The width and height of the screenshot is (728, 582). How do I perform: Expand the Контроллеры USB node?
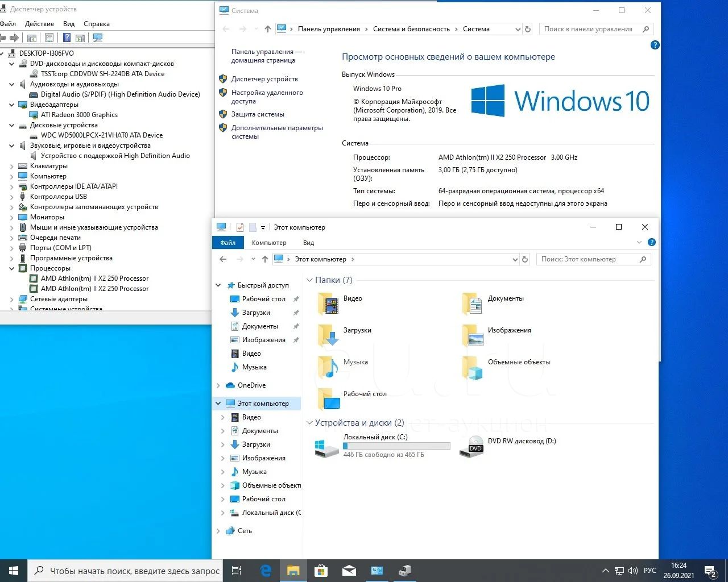12,197
